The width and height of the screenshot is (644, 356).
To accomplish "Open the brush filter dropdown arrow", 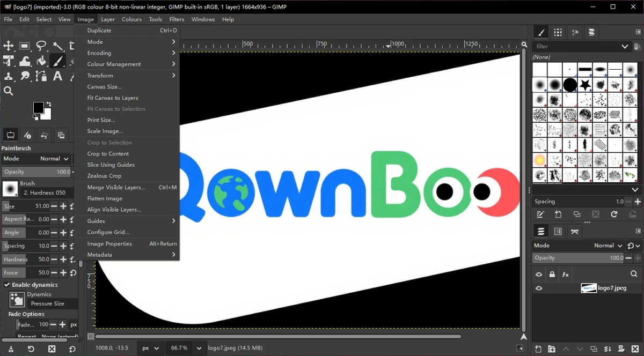I will (625, 47).
